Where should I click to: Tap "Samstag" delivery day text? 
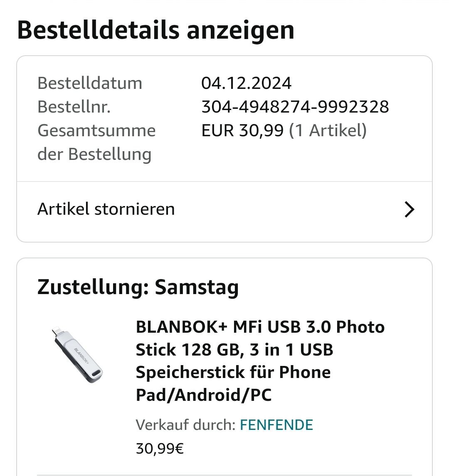pyautogui.click(x=197, y=287)
